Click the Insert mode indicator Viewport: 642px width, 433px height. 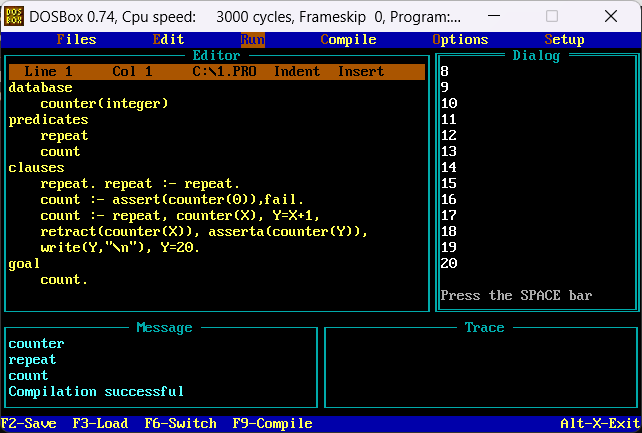(x=361, y=72)
